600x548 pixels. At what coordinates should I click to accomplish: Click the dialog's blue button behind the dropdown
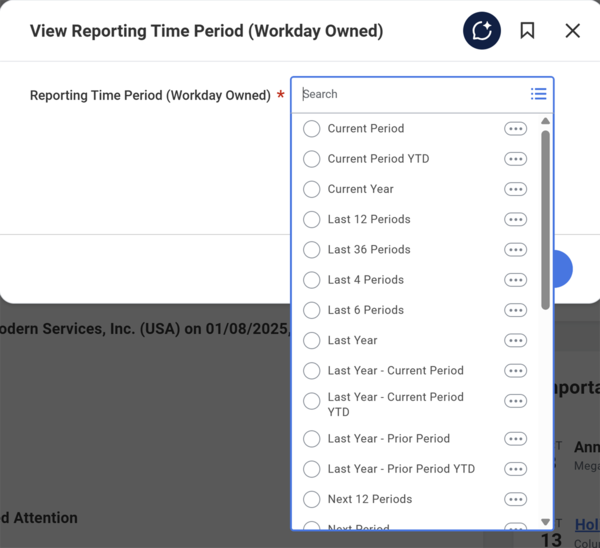pyautogui.click(x=563, y=269)
